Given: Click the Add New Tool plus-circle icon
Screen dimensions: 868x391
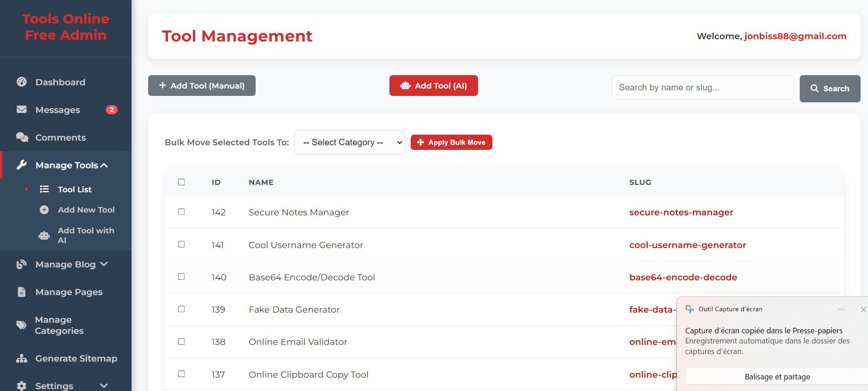Looking at the screenshot, I should (x=44, y=210).
